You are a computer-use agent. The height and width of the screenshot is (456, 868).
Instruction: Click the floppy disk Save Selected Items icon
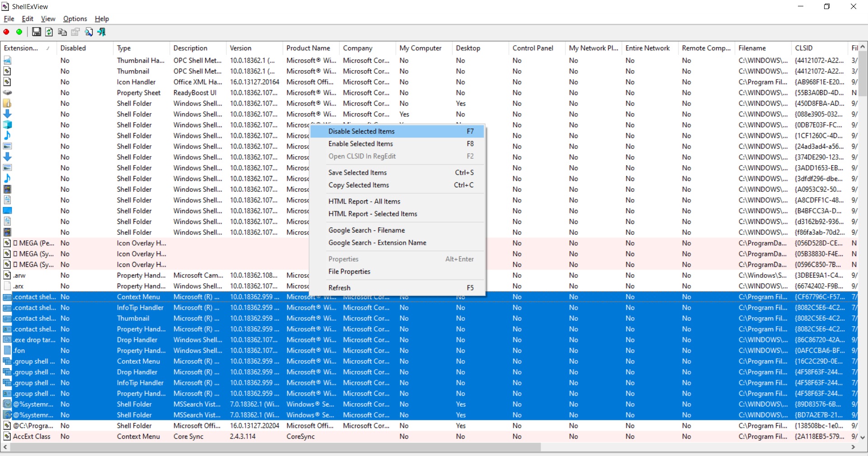36,32
